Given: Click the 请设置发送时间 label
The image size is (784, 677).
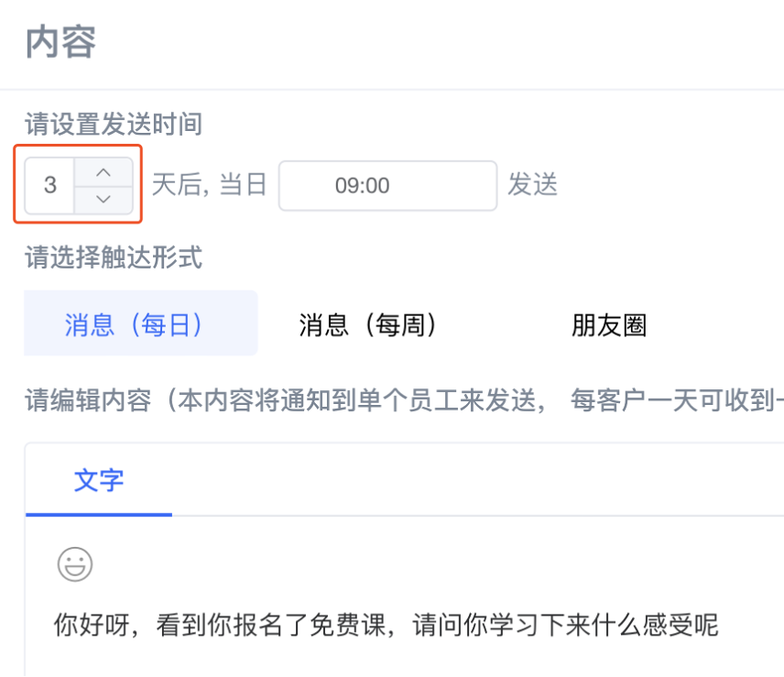Looking at the screenshot, I should (114, 124).
